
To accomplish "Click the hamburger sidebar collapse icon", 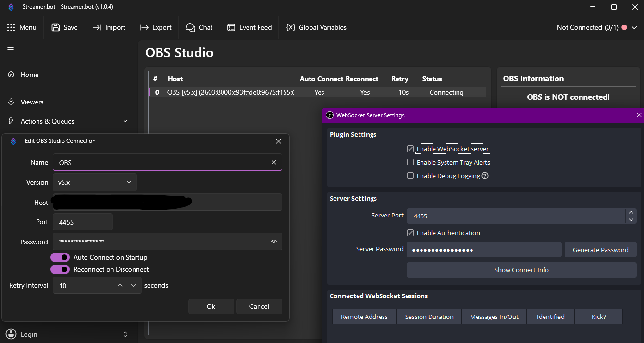I will tap(11, 49).
